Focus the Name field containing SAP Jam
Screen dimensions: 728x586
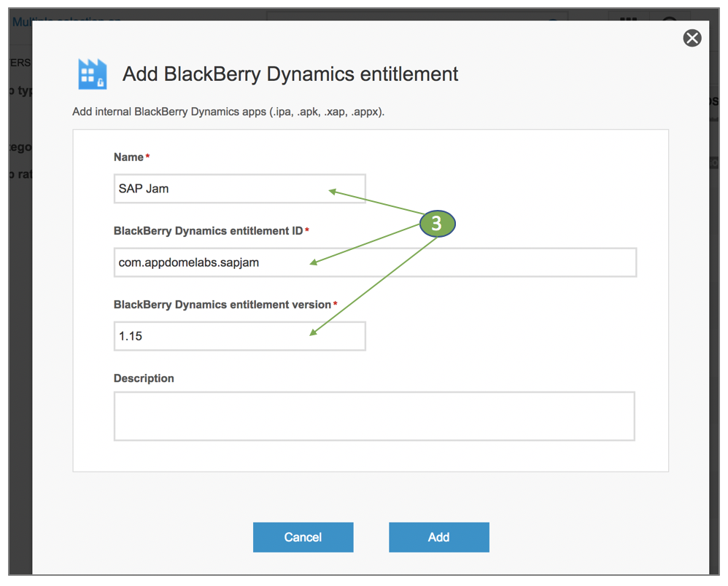point(239,189)
